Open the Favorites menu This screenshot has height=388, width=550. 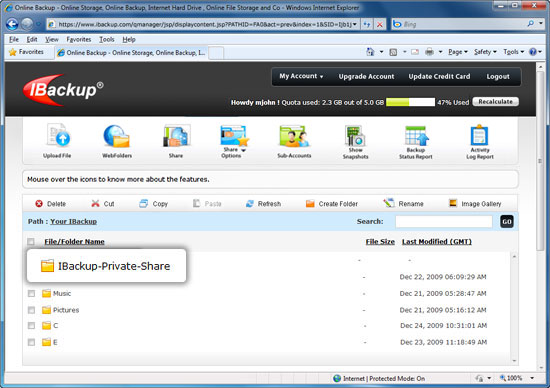pyautogui.click(x=79, y=39)
